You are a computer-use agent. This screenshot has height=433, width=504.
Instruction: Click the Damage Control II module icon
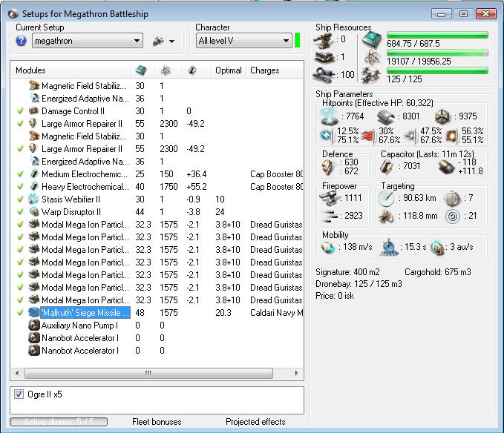point(33,111)
